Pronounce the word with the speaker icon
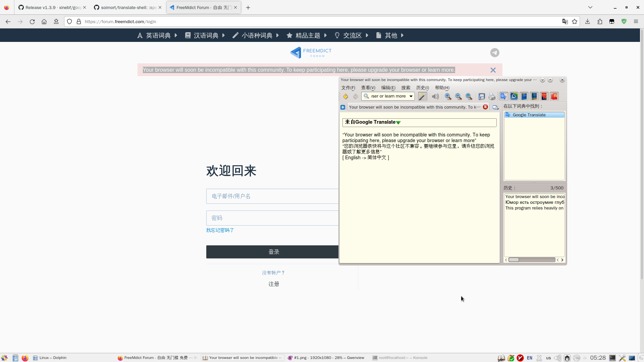Image resolution: width=644 pixels, height=362 pixels. (435, 97)
